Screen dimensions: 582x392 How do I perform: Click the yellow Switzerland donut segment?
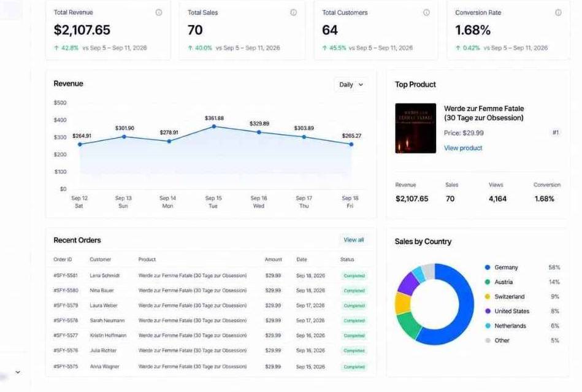tap(402, 303)
